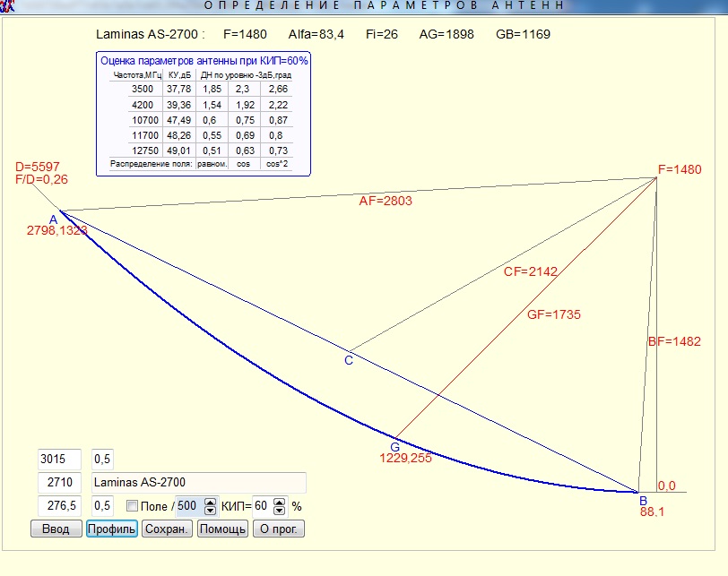Increase the Поле divisor 500 spinner

(x=211, y=503)
